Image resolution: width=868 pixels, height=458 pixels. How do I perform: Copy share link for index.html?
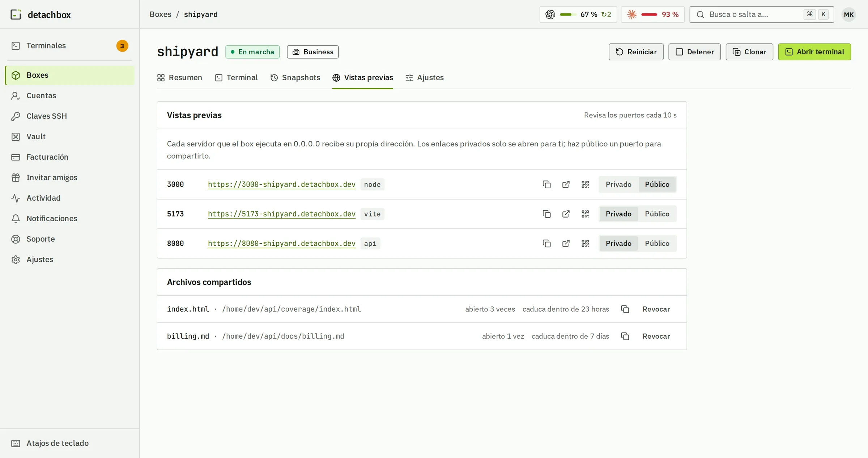[625, 309]
